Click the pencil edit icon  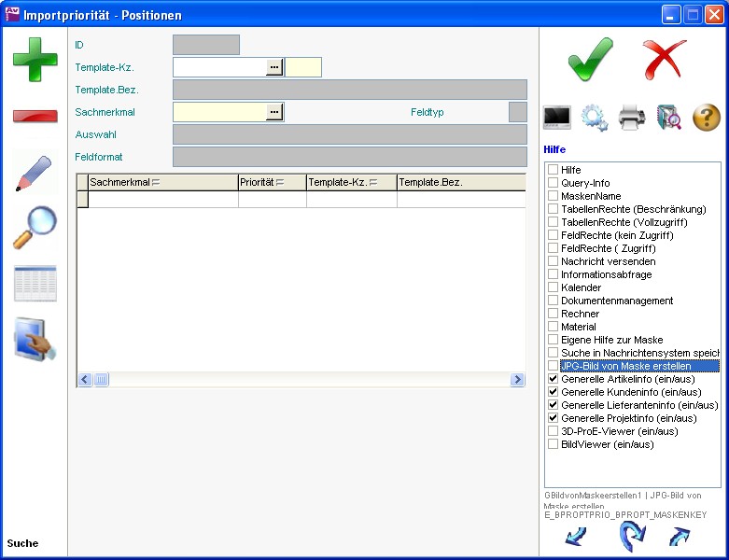tap(35, 173)
